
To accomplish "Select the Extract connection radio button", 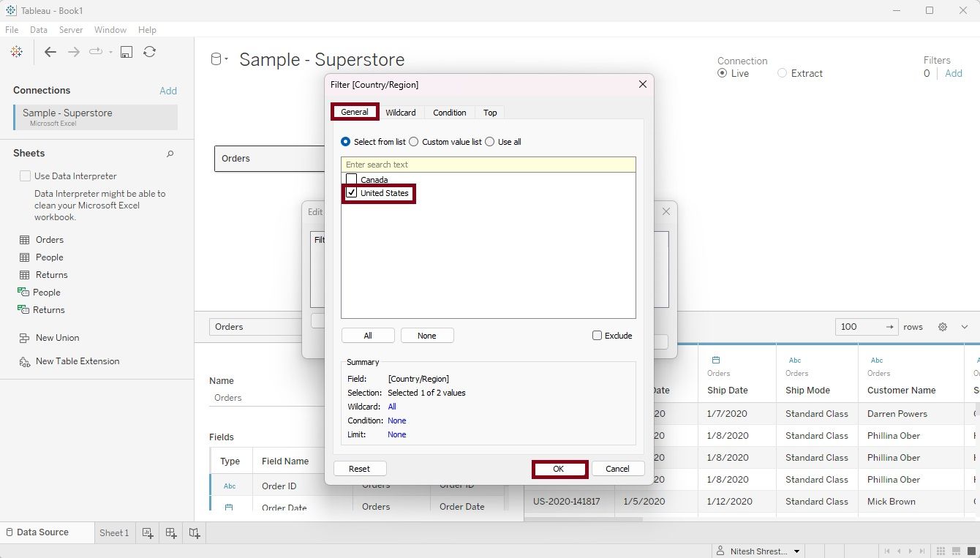I will pos(783,73).
